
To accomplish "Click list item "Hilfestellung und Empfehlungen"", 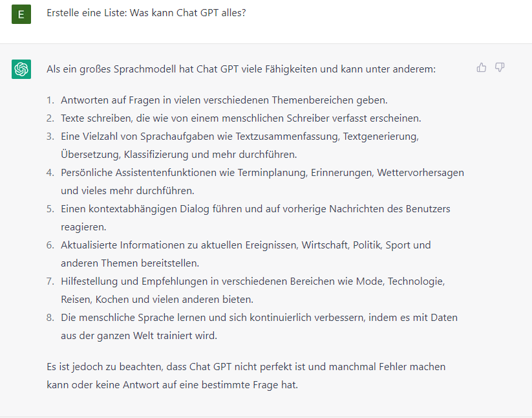I will click(252, 281).
